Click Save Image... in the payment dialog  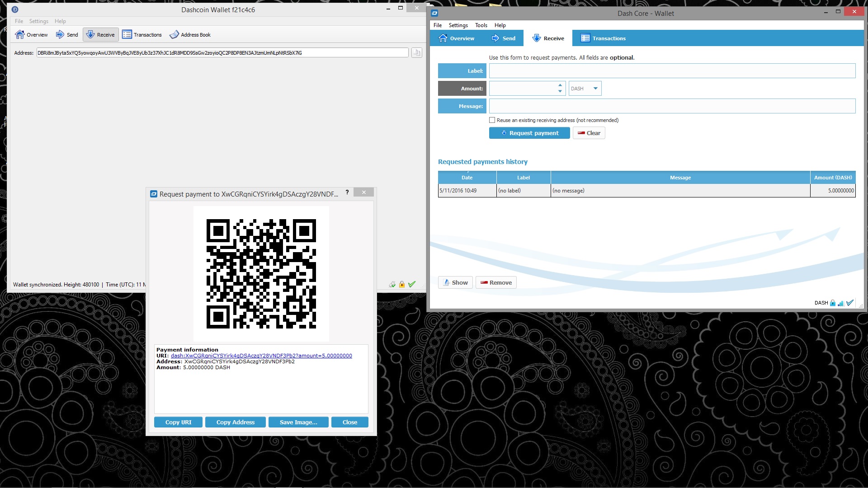pyautogui.click(x=298, y=422)
